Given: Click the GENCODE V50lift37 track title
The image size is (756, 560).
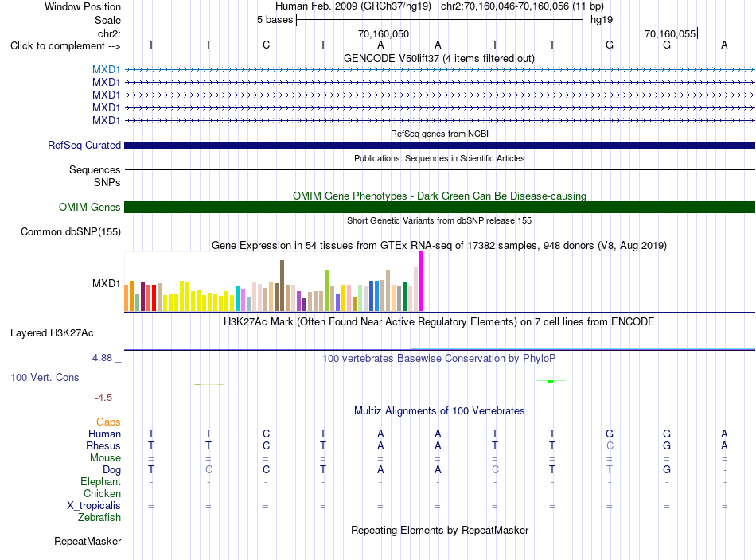Looking at the screenshot, I should (x=439, y=59).
